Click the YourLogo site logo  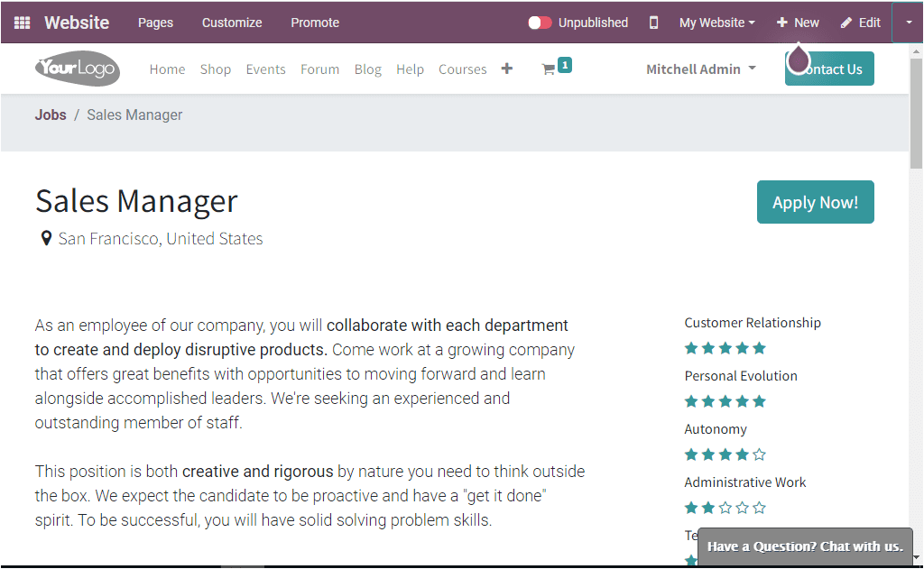[x=78, y=69]
